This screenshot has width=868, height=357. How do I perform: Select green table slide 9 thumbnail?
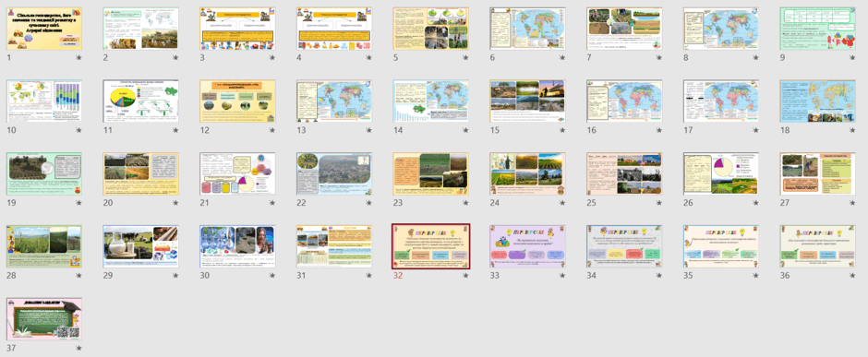818,29
